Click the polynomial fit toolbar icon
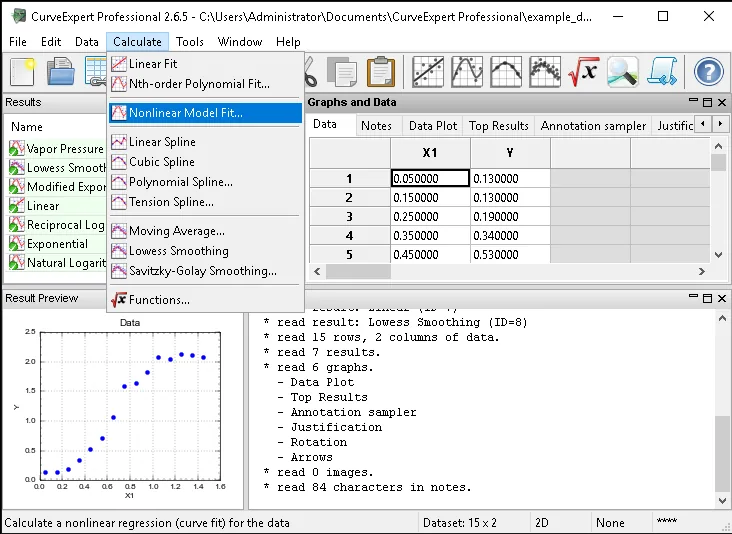Viewport: 732px width, 534px height. point(467,72)
